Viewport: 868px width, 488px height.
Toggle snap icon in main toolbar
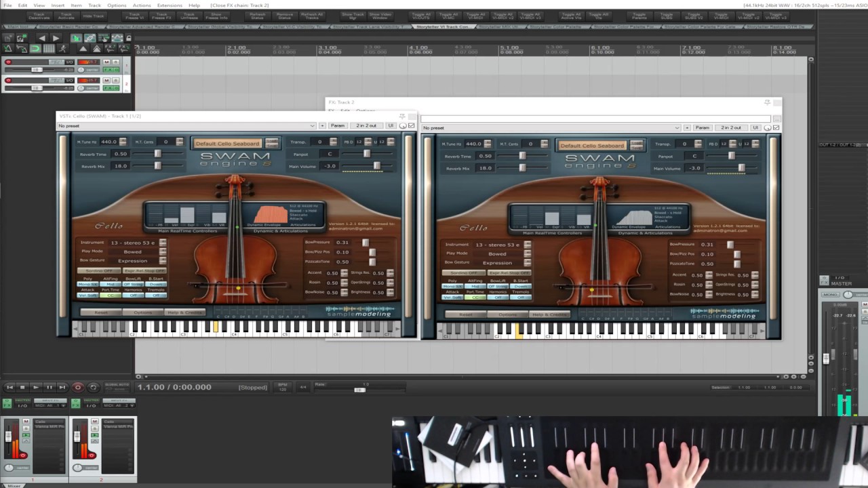point(35,48)
